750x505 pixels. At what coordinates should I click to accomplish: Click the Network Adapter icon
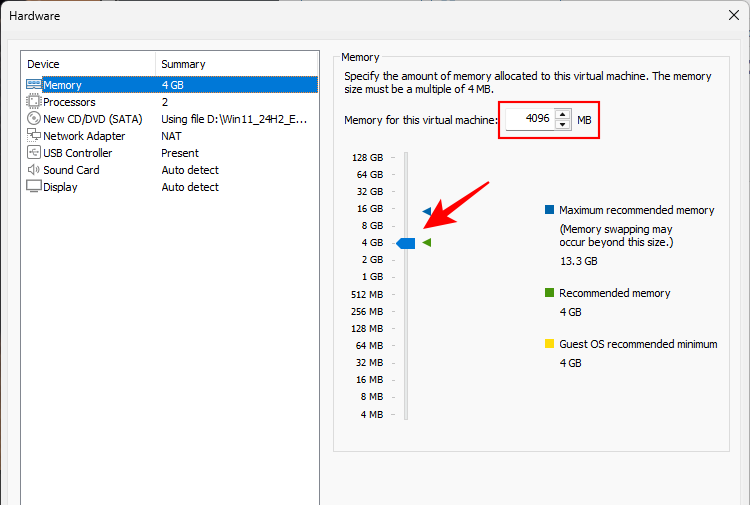coord(34,136)
